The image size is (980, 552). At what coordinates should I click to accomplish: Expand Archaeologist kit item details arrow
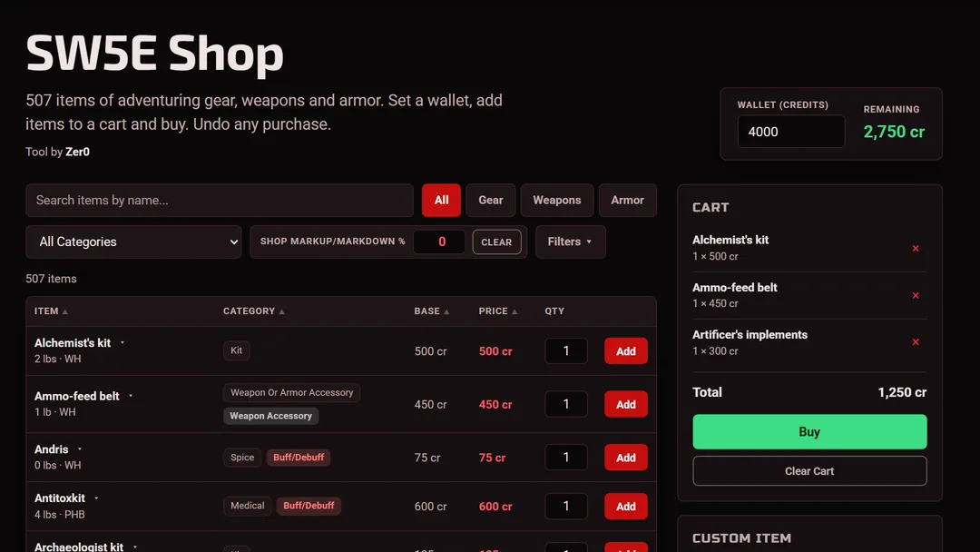tap(135, 547)
